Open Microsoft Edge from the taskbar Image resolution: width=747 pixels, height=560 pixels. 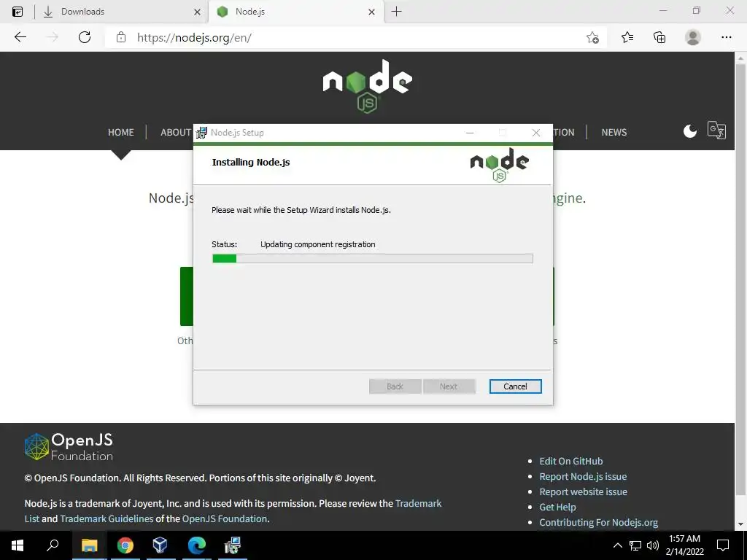(196, 545)
